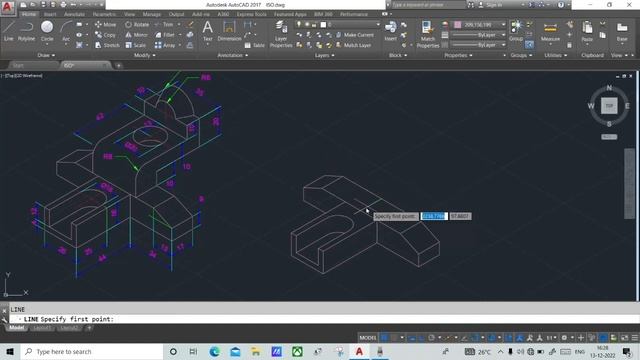The width and height of the screenshot is (640, 360).
Task: Select the Text annotation tool
Action: [x=207, y=31]
